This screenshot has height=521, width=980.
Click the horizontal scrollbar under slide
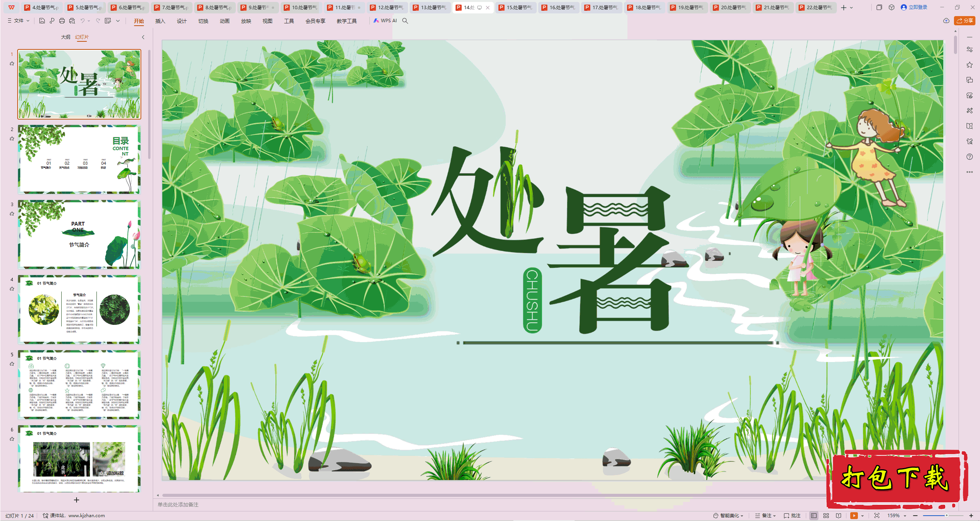click(x=494, y=495)
